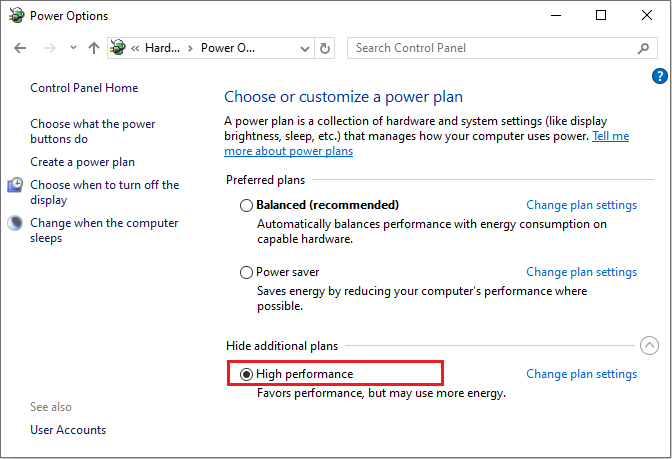672x459 pixels.
Task: Open the Hardware breadcrumb segment
Action: (162, 48)
